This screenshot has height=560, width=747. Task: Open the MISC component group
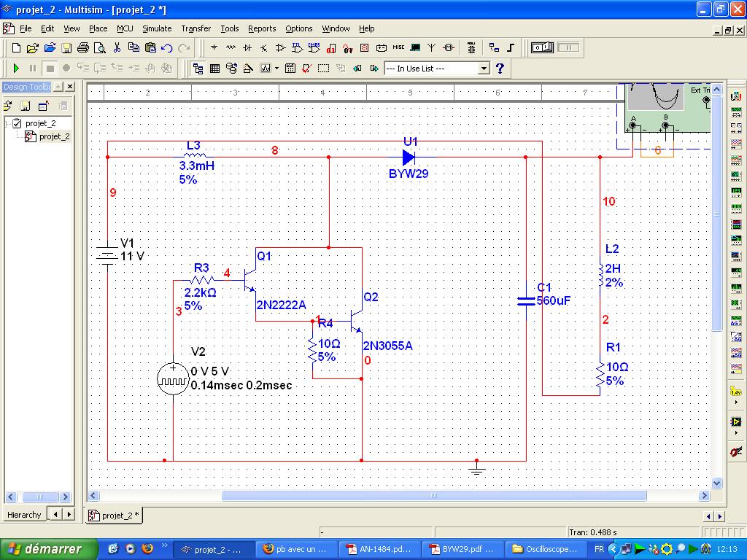398,48
